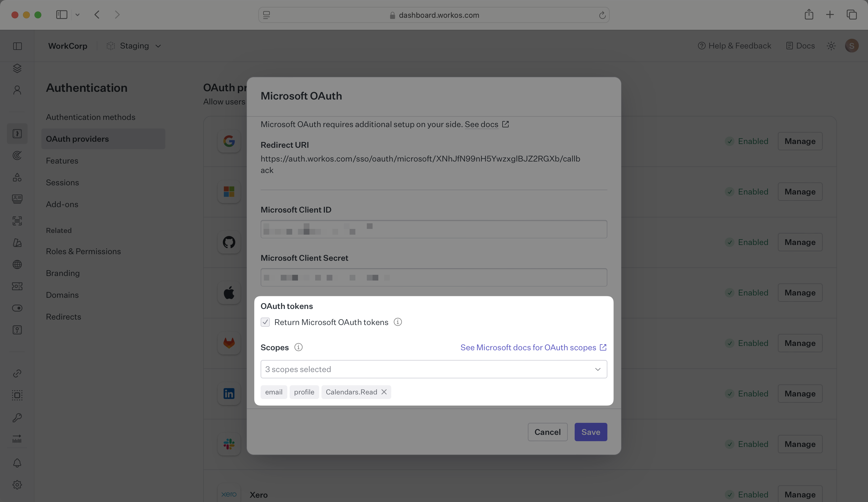
Task: Open Roles & Permissions page
Action: (x=83, y=251)
